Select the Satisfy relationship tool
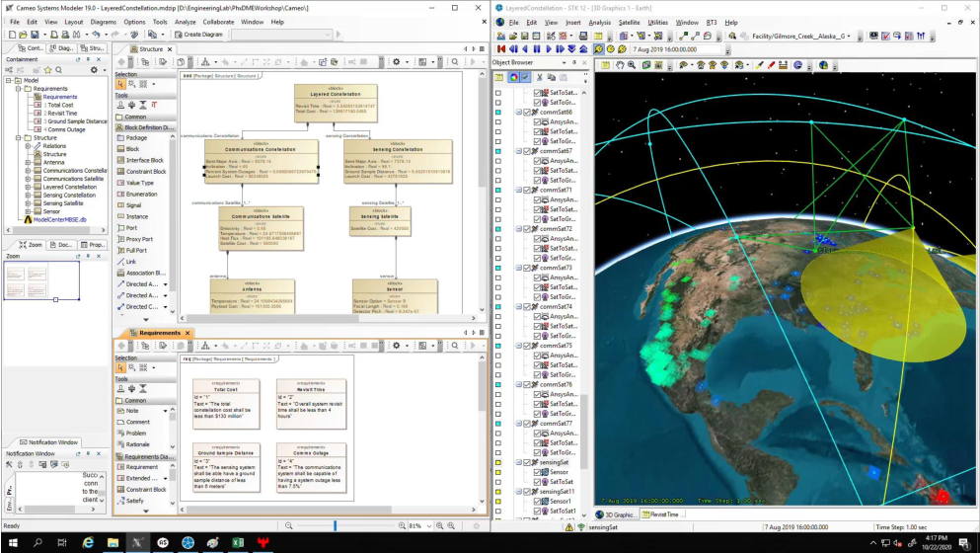980x553 pixels. click(136, 501)
